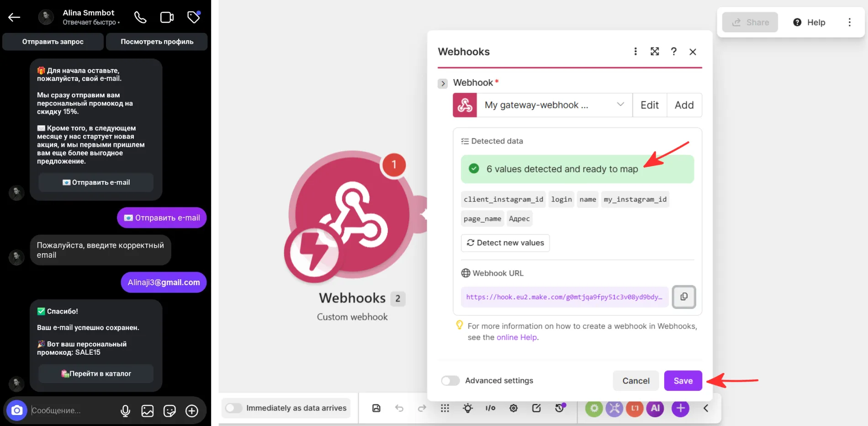Go back from the Alina Smmbot chat
Viewport: 868px width, 426px height.
coord(14,17)
